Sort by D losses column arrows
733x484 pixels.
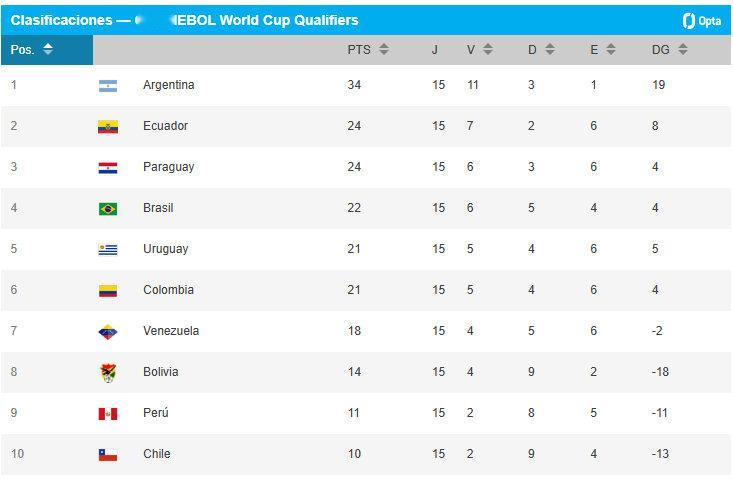(x=550, y=49)
